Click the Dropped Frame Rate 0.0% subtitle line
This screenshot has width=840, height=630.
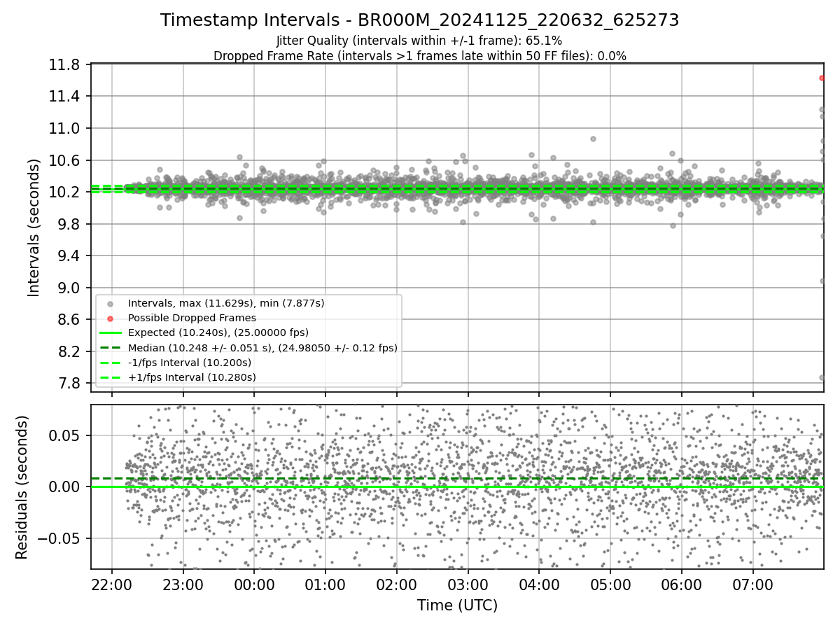click(x=420, y=55)
